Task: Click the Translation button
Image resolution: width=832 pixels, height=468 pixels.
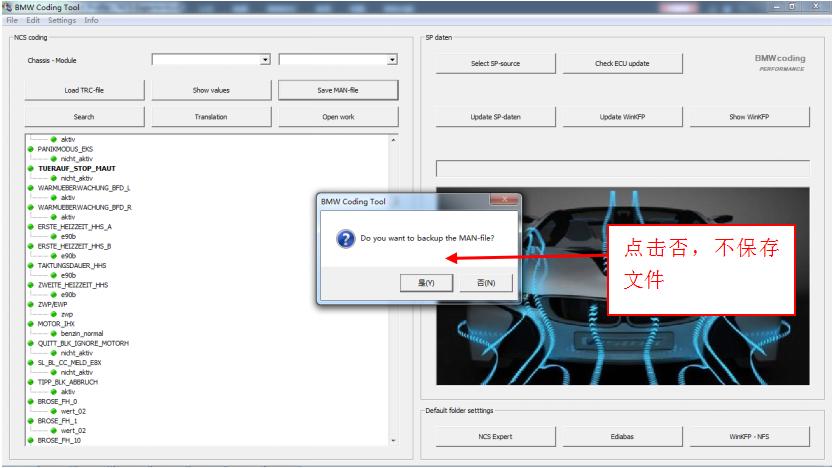Action: click(x=211, y=117)
